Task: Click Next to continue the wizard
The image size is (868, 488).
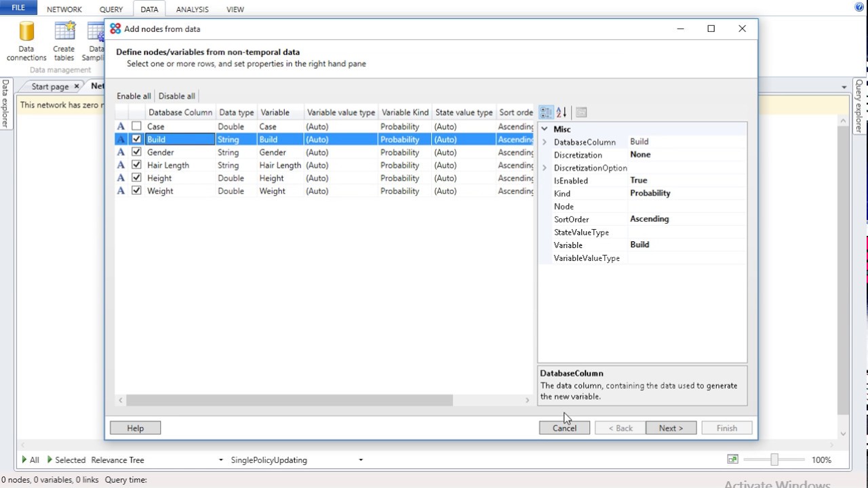Action: click(x=671, y=428)
